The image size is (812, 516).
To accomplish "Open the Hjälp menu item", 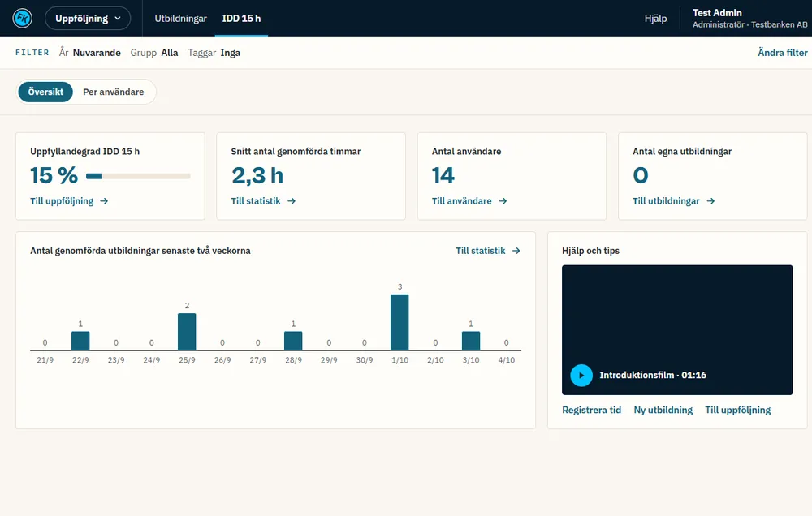I will point(655,18).
